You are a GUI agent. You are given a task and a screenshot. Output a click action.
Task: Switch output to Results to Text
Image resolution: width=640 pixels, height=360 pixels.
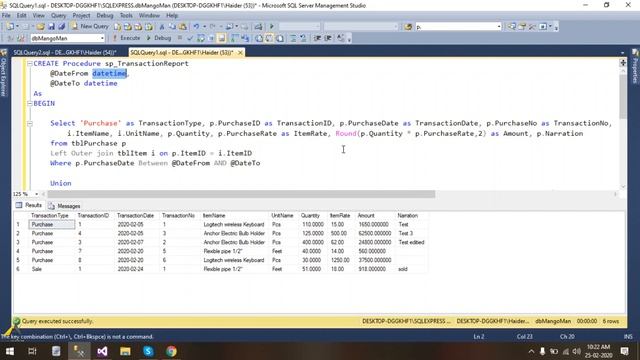[x=259, y=38]
